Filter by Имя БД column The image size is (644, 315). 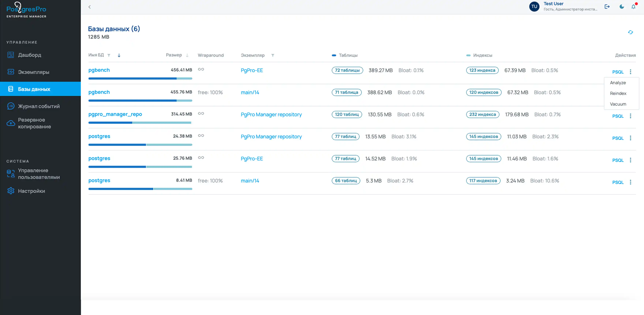(109, 55)
